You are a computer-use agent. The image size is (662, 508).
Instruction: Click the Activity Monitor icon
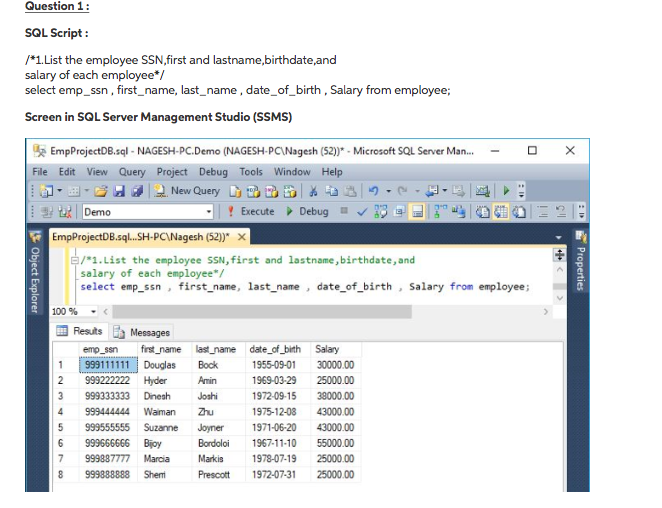482,191
